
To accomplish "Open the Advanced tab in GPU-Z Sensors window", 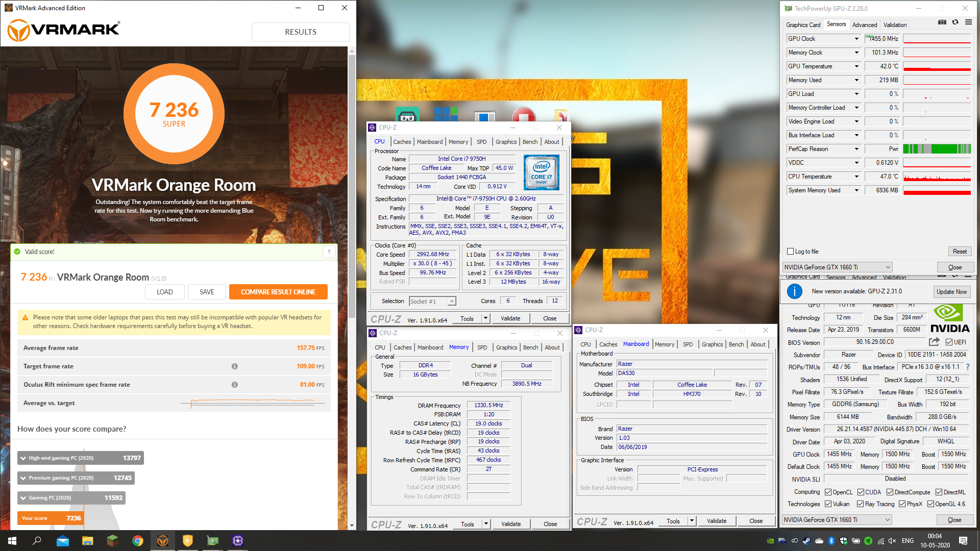I will [865, 25].
